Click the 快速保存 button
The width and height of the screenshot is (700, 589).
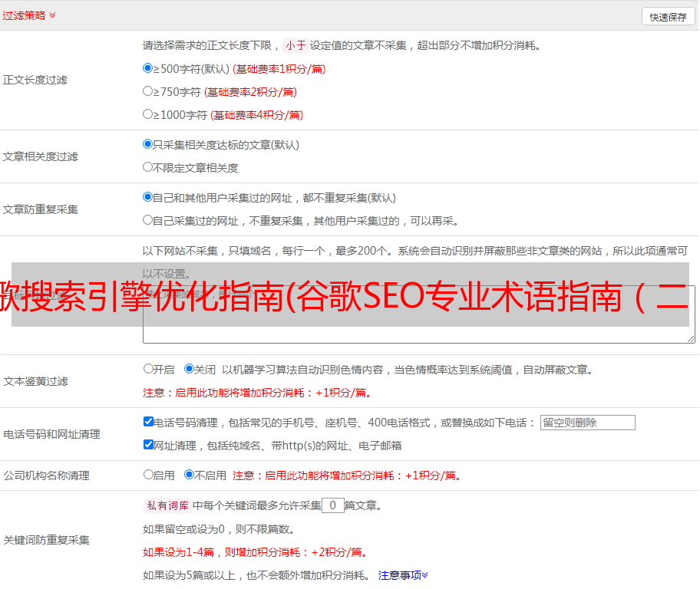coord(668,17)
